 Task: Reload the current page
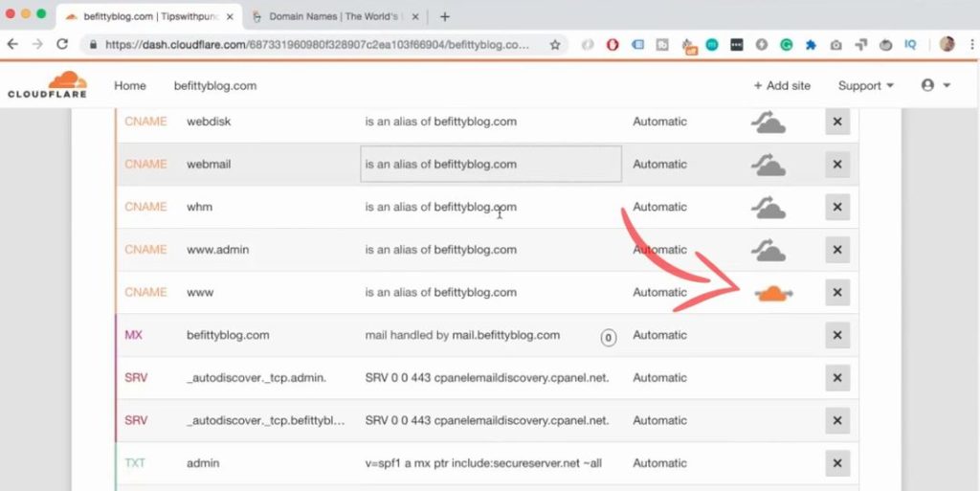pos(62,44)
